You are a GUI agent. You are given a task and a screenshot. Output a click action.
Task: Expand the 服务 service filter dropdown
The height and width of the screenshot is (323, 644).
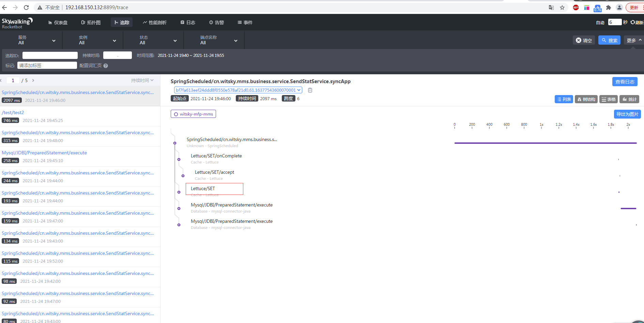(x=53, y=40)
